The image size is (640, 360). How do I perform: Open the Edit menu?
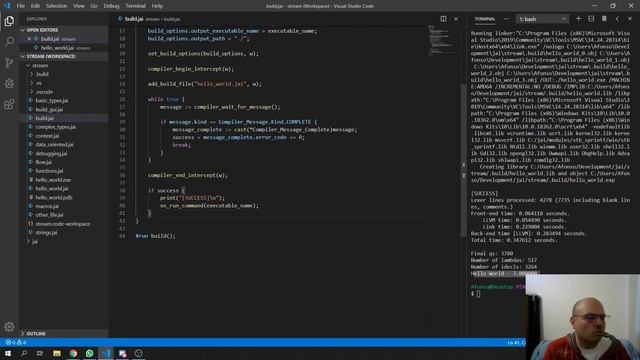pyautogui.click(x=35, y=6)
